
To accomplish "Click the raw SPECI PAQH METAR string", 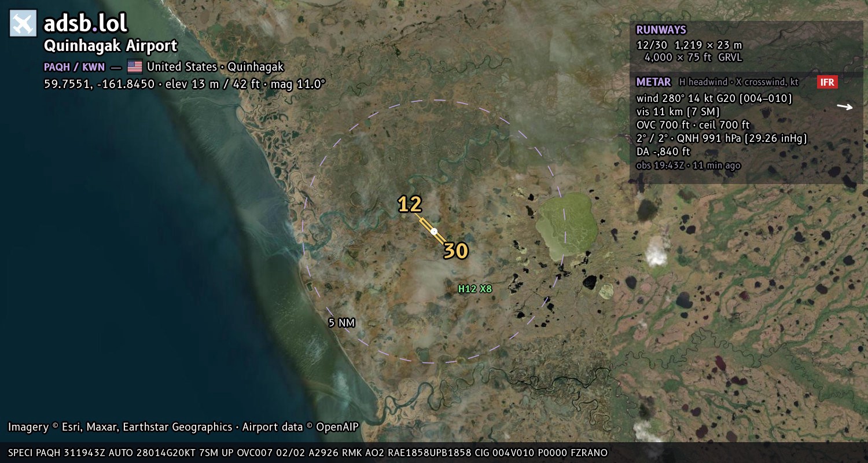I will pyautogui.click(x=308, y=453).
